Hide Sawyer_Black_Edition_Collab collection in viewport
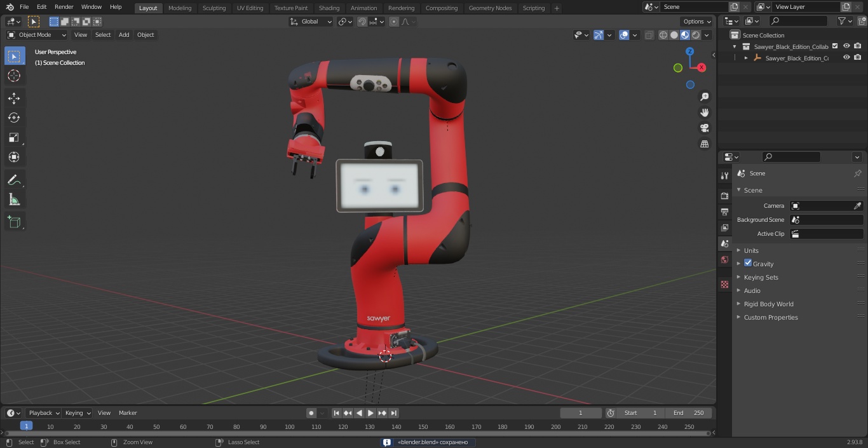Viewport: 868px width, 448px height. click(846, 46)
